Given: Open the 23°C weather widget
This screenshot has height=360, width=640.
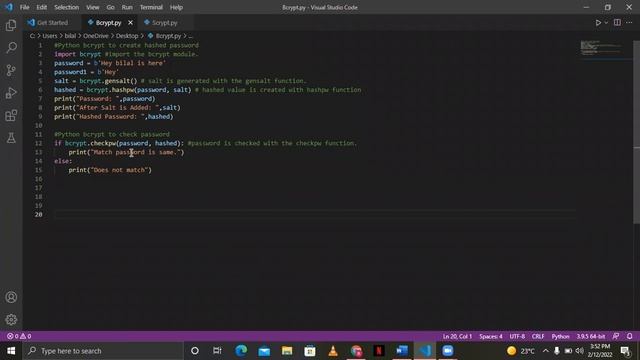Looking at the screenshot, I should point(521,351).
